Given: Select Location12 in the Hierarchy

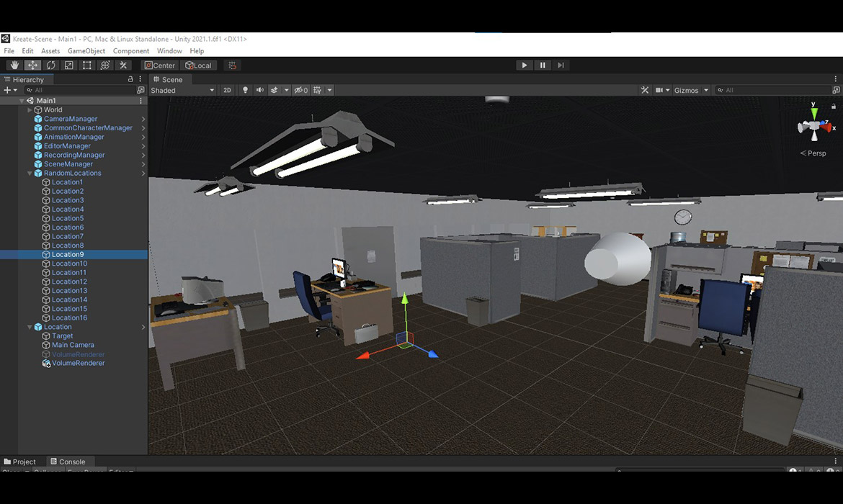Looking at the screenshot, I should click(x=69, y=282).
